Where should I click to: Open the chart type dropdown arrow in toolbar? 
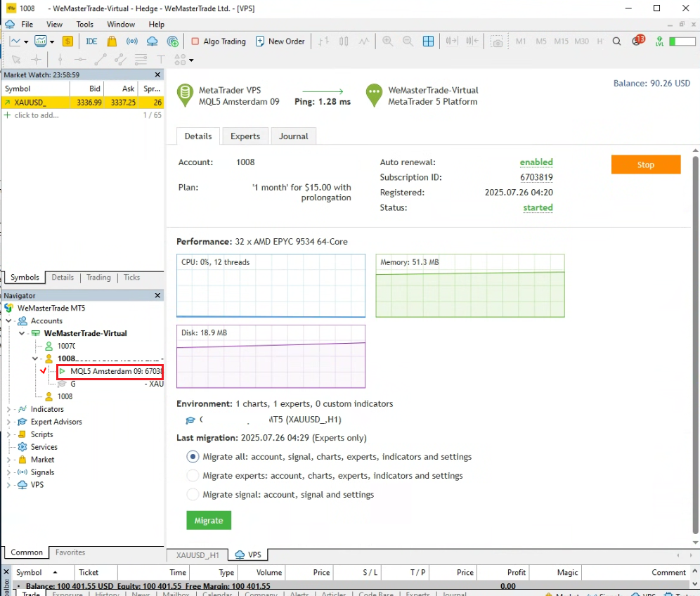coord(26,41)
